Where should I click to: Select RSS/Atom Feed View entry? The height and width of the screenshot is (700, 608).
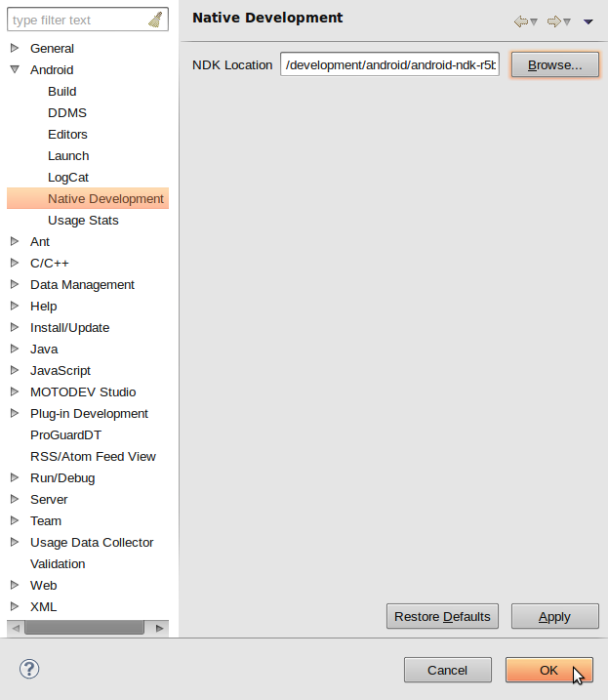(x=93, y=456)
